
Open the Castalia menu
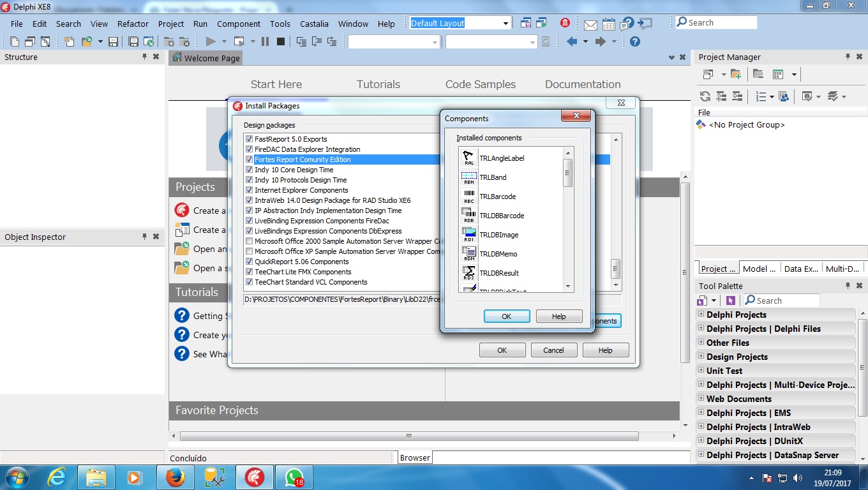pos(314,24)
